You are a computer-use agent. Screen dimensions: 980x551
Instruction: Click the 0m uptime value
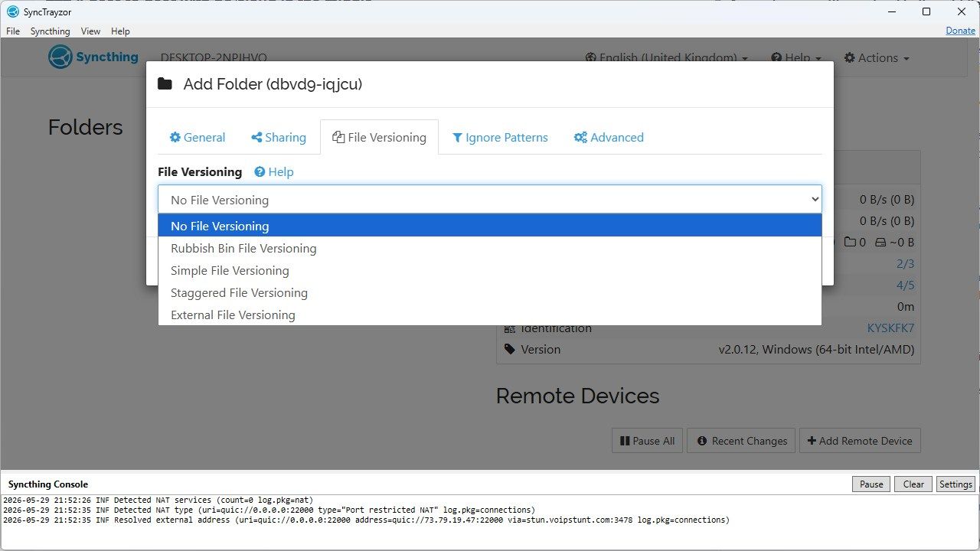tap(906, 307)
